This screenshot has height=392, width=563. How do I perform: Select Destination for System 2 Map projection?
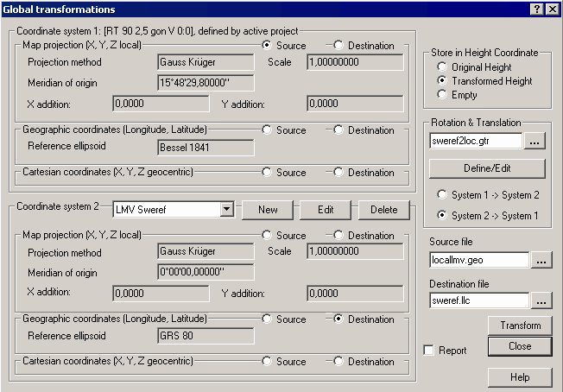pyautogui.click(x=338, y=235)
